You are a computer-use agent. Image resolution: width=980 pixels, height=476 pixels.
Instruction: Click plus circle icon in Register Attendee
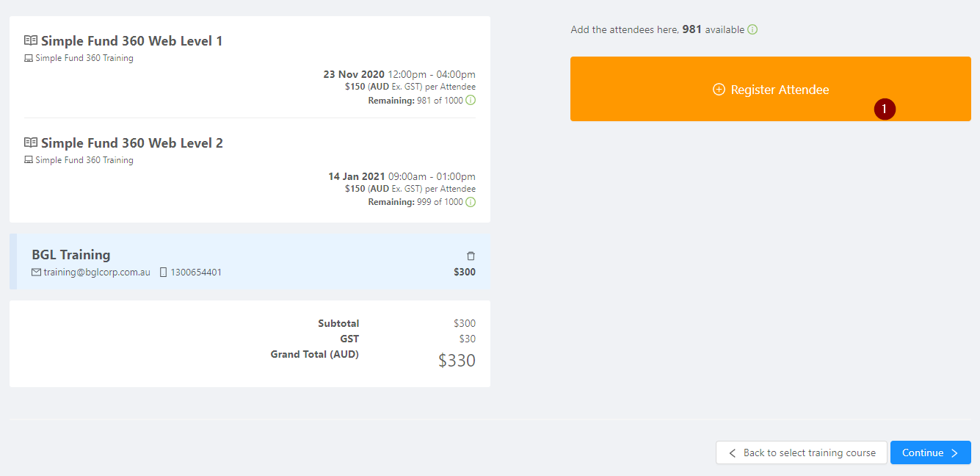pos(719,90)
